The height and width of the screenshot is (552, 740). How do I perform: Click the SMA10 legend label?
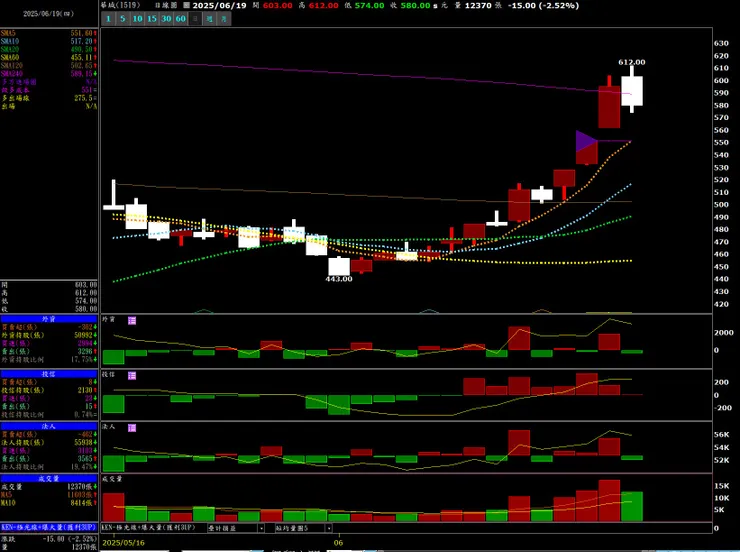[x=10, y=41]
